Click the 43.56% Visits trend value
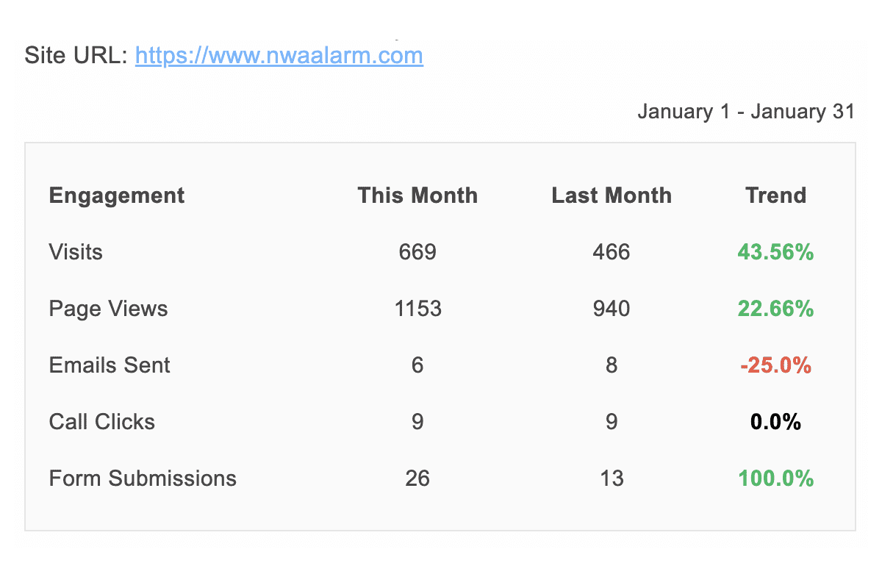 point(775,252)
